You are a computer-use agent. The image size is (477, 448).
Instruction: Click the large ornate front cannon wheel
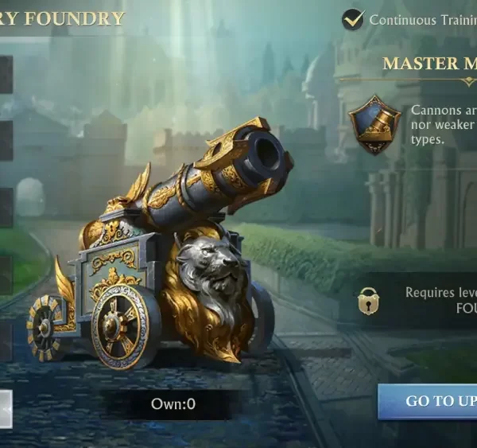(122, 326)
